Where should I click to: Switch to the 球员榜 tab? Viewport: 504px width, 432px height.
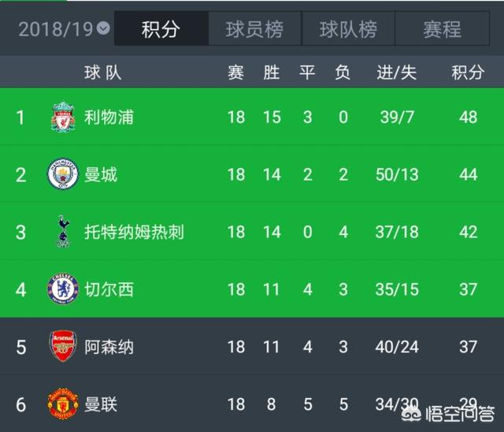click(254, 30)
